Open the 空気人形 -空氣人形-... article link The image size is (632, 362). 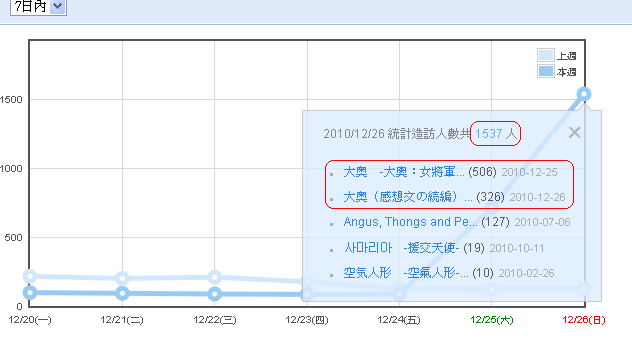406,273
